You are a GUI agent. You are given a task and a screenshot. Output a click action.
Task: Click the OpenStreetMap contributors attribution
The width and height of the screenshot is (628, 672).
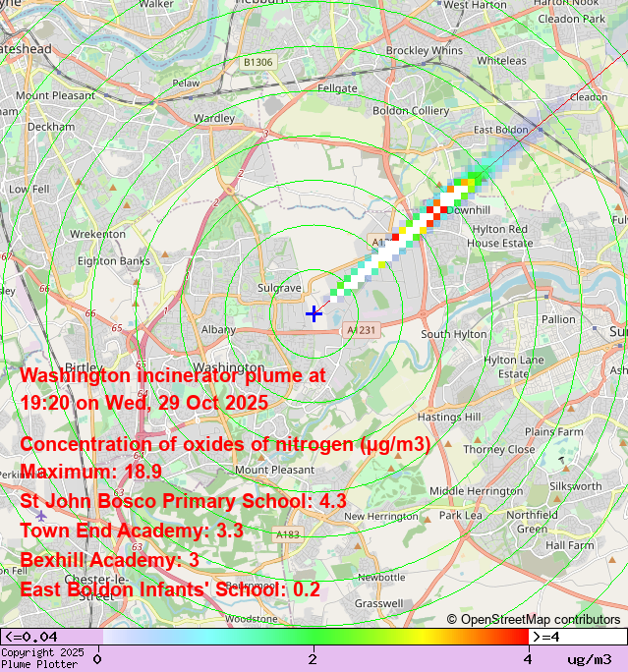click(x=534, y=619)
